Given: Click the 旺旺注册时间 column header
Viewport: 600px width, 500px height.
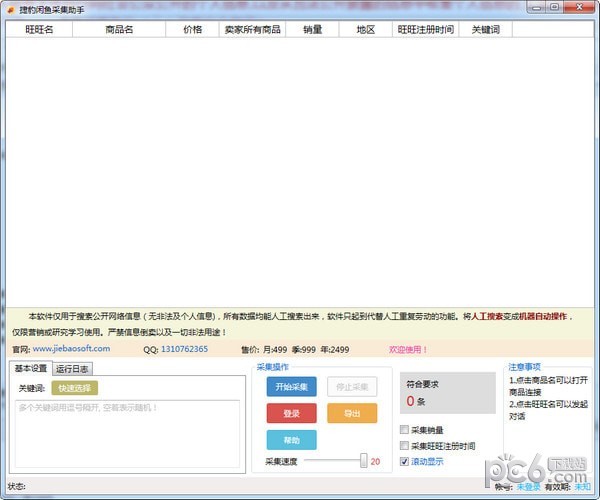Looking at the screenshot, I should click(426, 29).
